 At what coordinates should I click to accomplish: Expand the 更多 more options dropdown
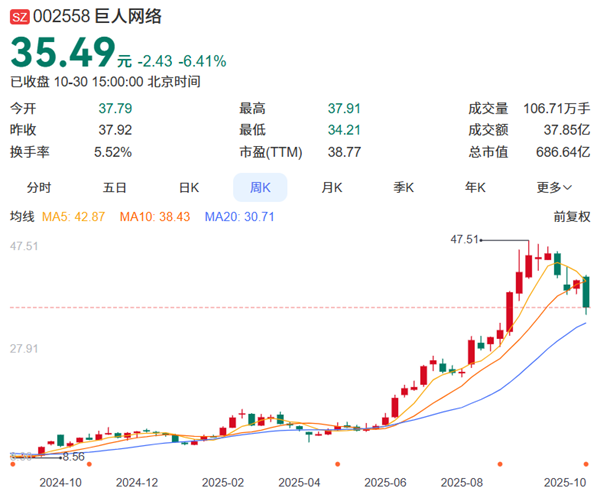click(554, 188)
